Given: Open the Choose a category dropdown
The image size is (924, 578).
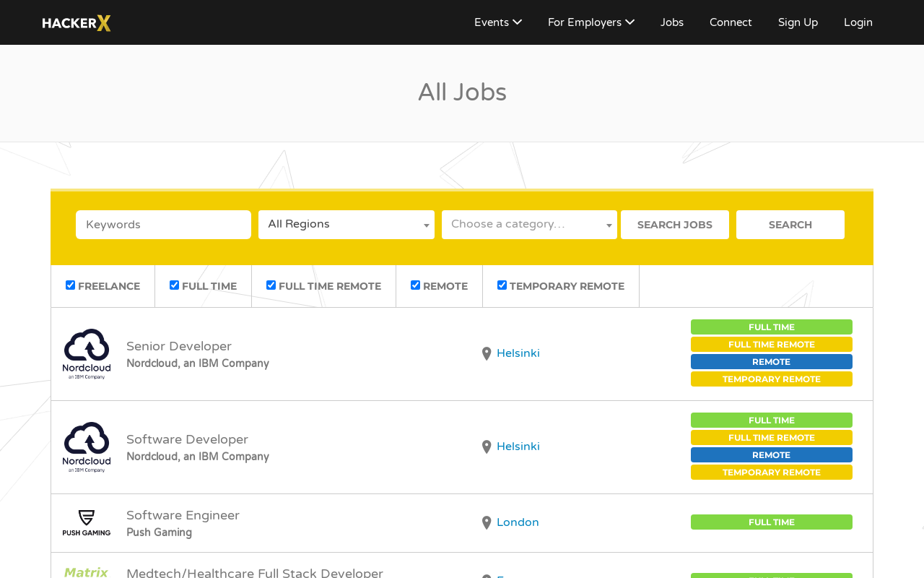Looking at the screenshot, I should pos(529,225).
